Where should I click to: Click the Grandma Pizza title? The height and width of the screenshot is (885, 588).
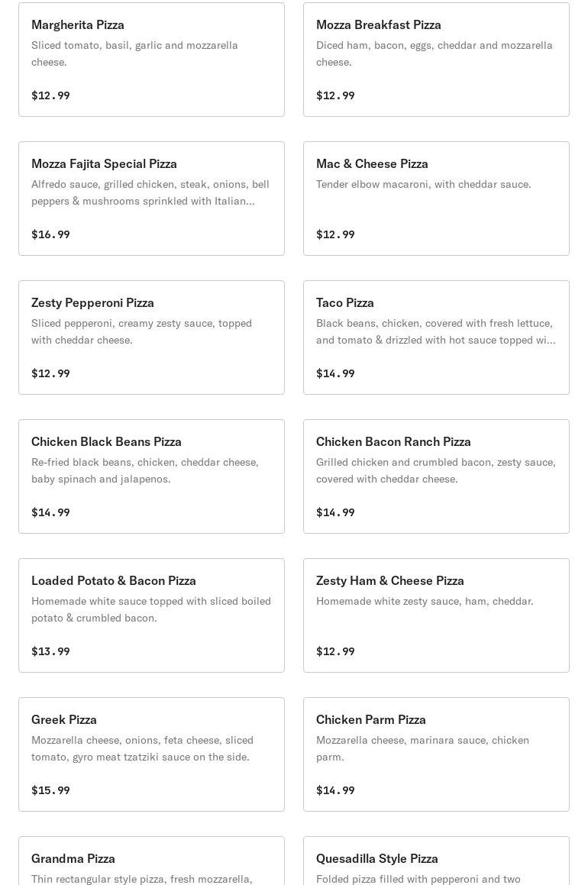pos(73,858)
